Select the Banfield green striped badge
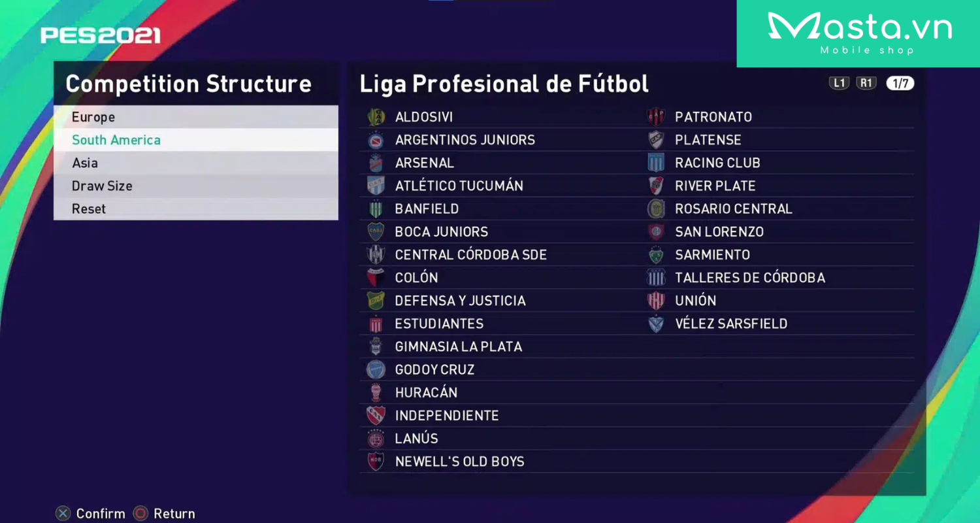The width and height of the screenshot is (980, 523). 376,209
